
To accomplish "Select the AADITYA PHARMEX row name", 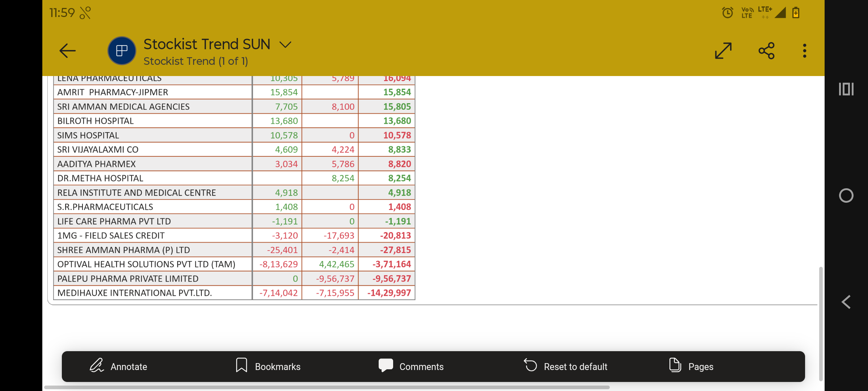I will pos(96,164).
